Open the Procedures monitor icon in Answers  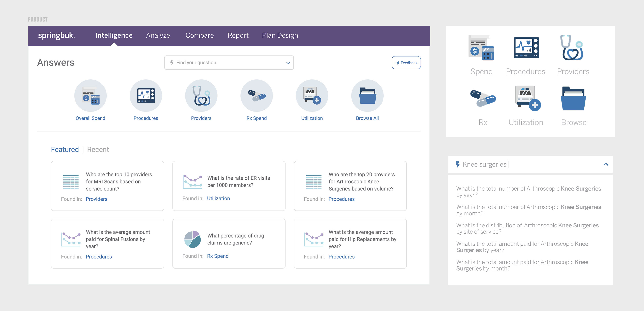pyautogui.click(x=146, y=96)
